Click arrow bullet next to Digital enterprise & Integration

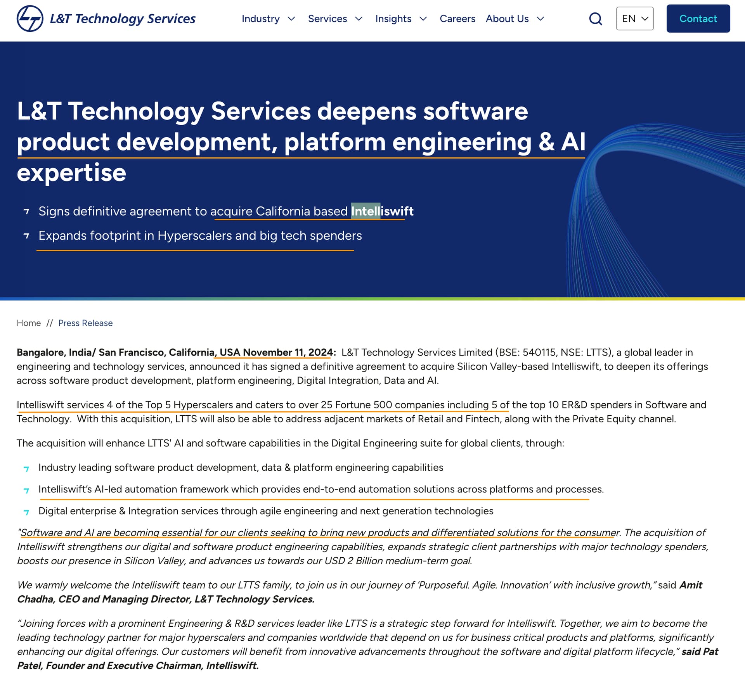(26, 512)
